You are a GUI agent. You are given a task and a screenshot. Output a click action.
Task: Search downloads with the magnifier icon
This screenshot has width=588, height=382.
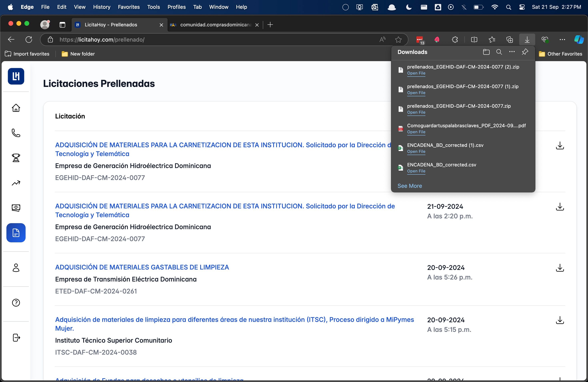499,52
